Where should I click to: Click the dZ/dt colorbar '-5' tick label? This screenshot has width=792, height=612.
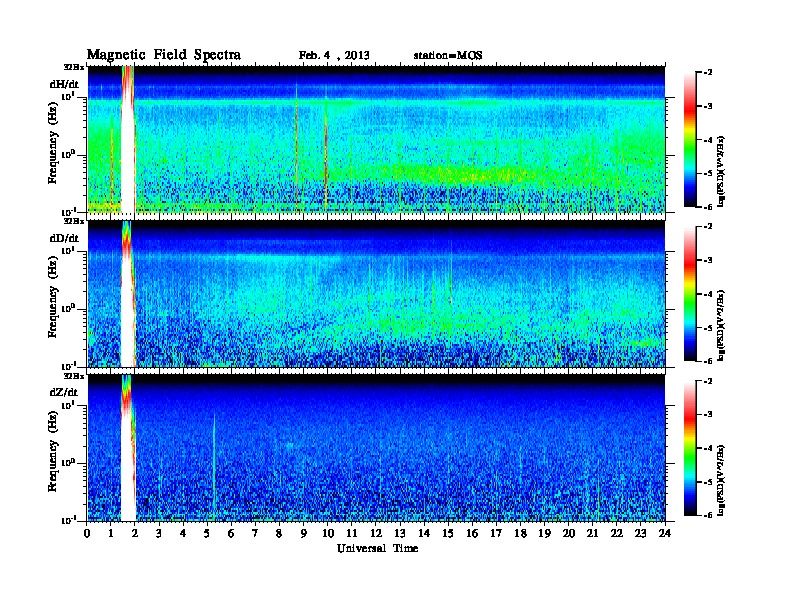708,482
